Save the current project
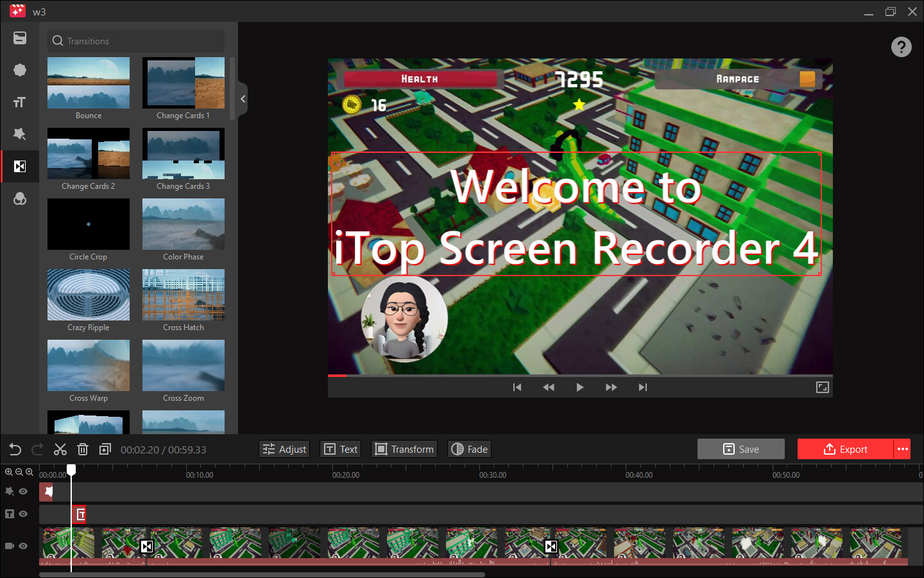 click(x=741, y=449)
